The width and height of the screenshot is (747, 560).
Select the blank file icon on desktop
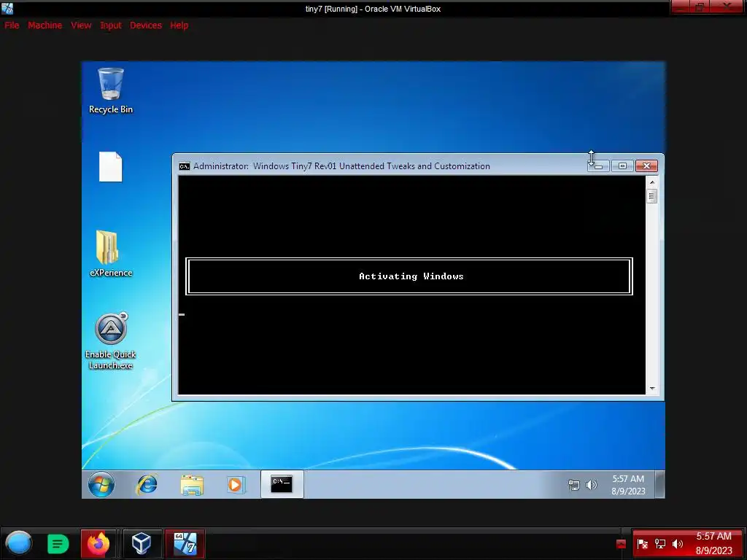click(x=111, y=167)
